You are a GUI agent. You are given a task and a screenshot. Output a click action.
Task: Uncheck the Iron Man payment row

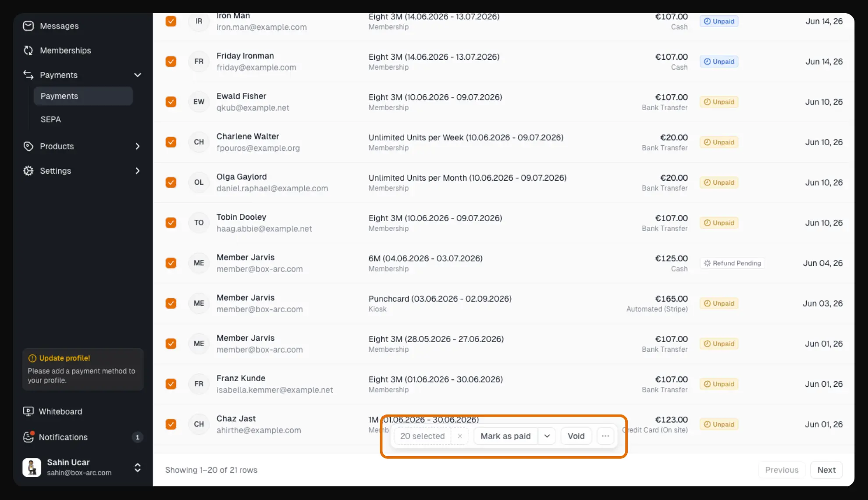(x=171, y=21)
